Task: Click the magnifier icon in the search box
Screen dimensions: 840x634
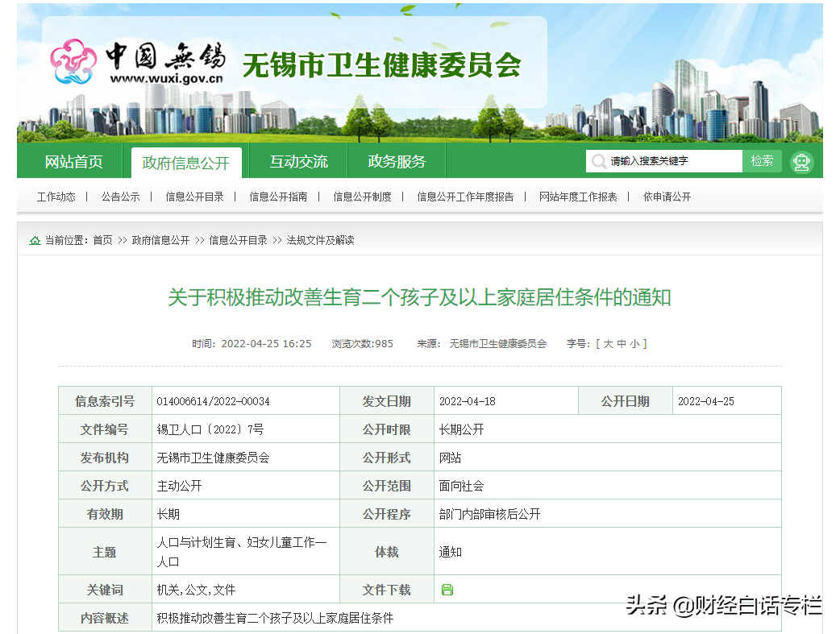Action: point(598,161)
